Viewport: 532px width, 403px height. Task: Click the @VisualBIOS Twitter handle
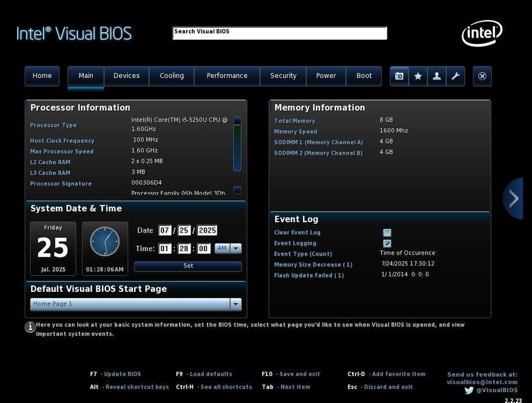(x=497, y=390)
